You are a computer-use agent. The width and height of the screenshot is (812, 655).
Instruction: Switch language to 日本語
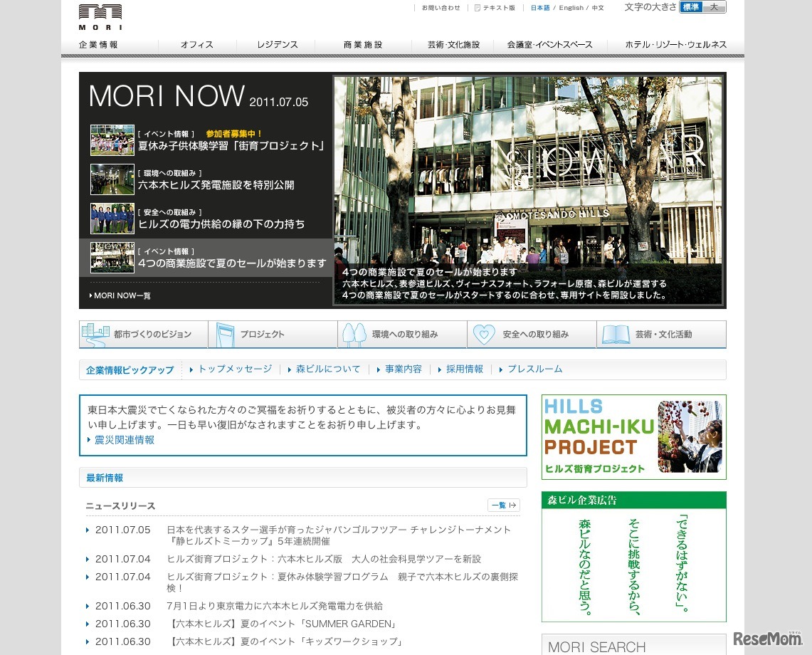tap(540, 8)
